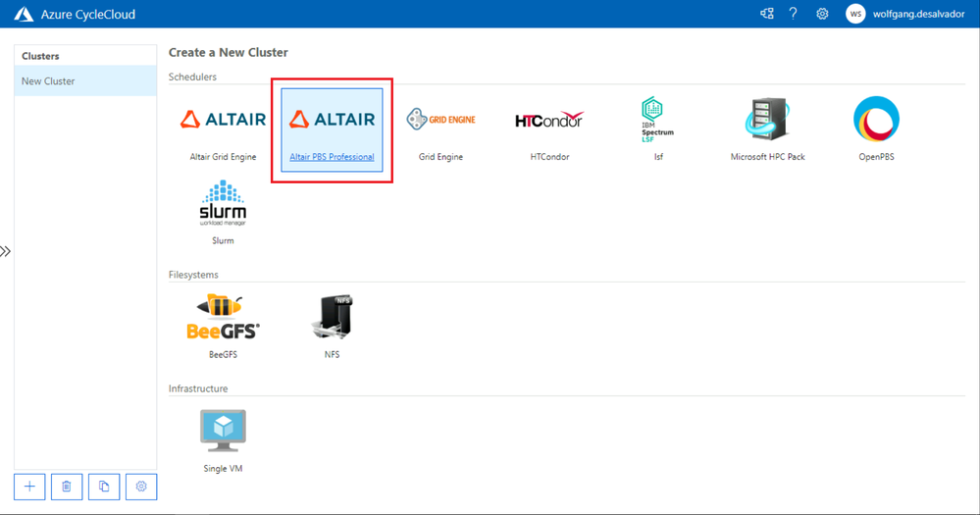The width and height of the screenshot is (980, 515).
Task: Pick the Grid Engine scheduler icon
Action: pos(440,119)
